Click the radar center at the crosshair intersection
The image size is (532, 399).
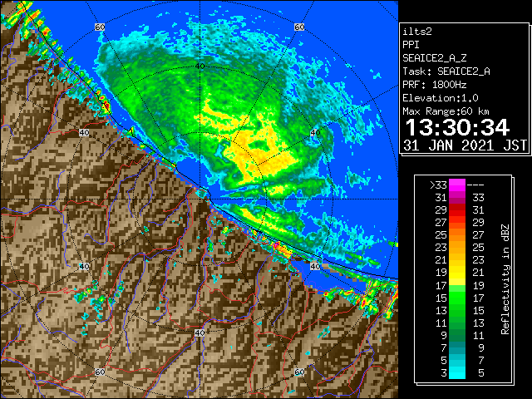[x=199, y=199]
